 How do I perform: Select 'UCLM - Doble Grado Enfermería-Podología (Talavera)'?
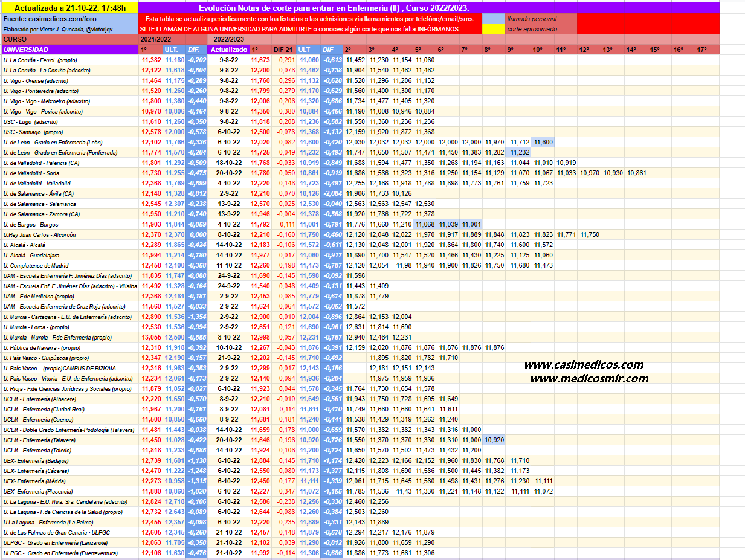[69, 430]
